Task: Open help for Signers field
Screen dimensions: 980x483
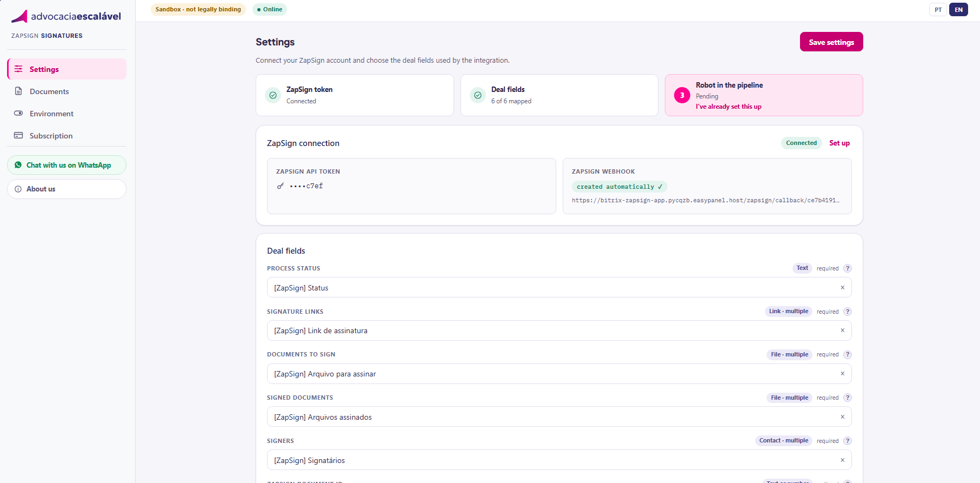Action: tap(848, 441)
